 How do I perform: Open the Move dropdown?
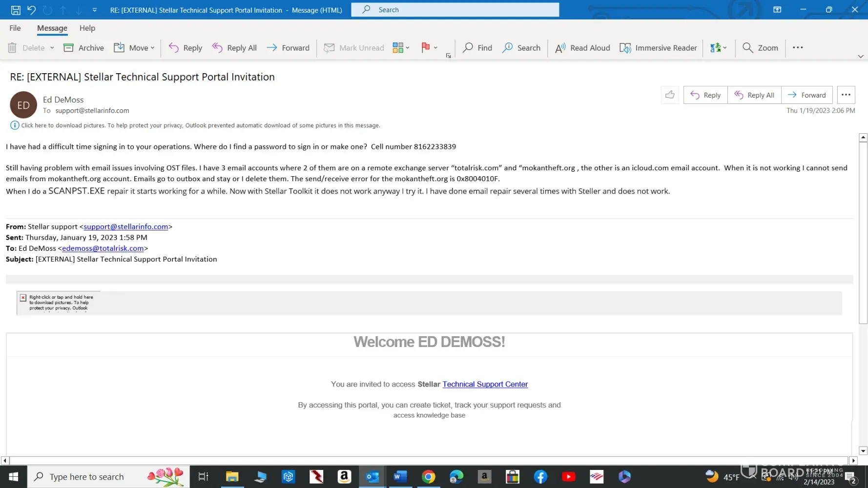tap(134, 48)
